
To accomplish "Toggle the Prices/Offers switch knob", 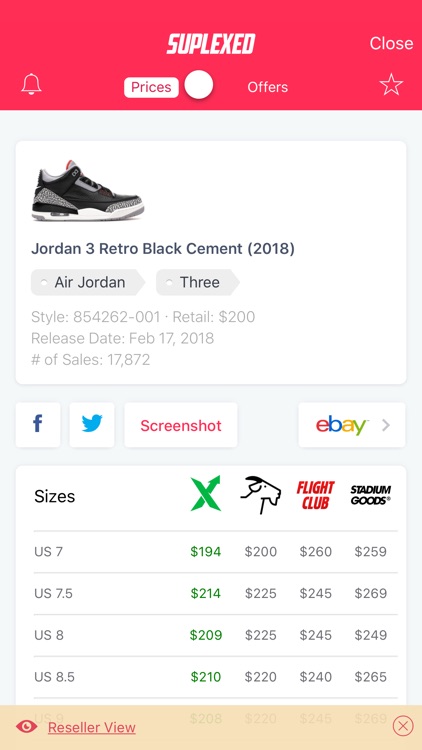I will (x=199, y=85).
